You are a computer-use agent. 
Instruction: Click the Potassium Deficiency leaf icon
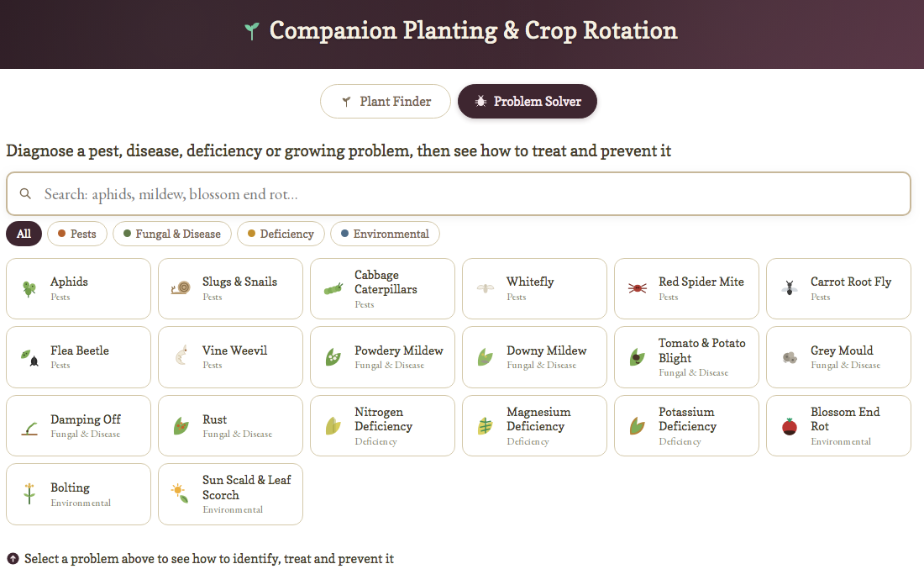click(637, 426)
